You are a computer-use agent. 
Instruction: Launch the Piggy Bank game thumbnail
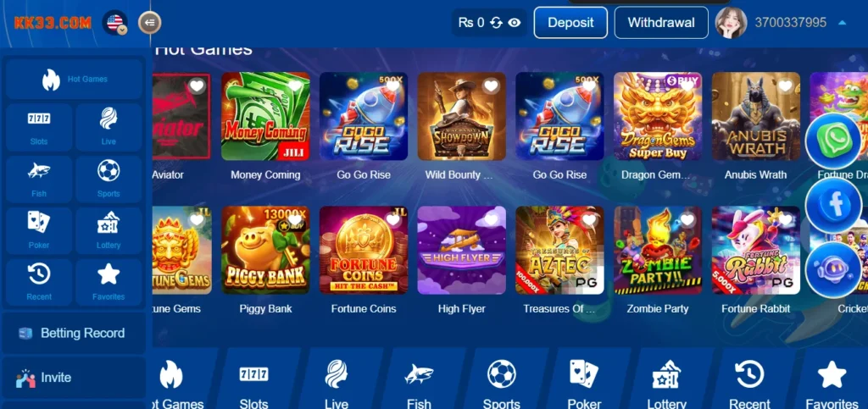(265, 250)
